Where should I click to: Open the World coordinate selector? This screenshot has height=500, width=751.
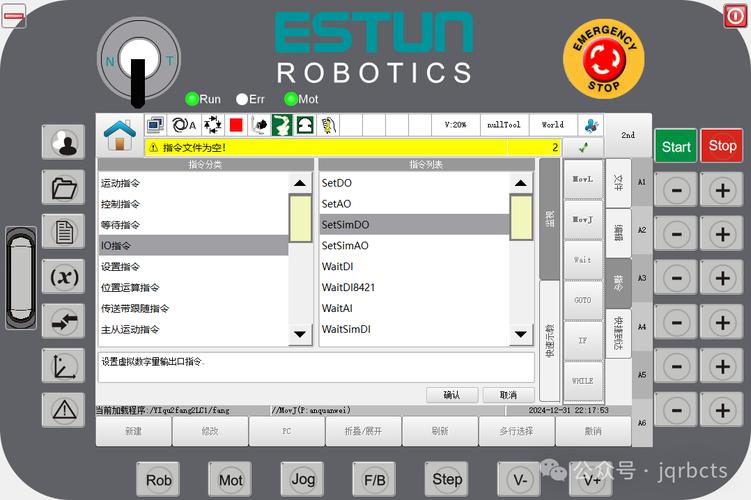coord(553,125)
